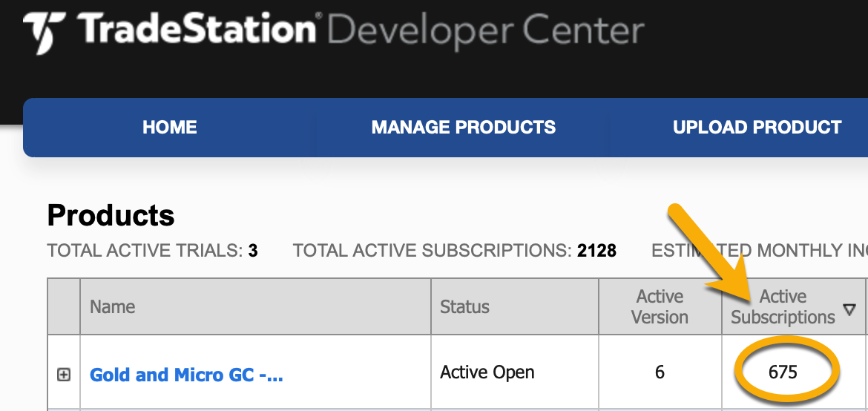Open the Gold and Micro GC product link

click(x=186, y=375)
